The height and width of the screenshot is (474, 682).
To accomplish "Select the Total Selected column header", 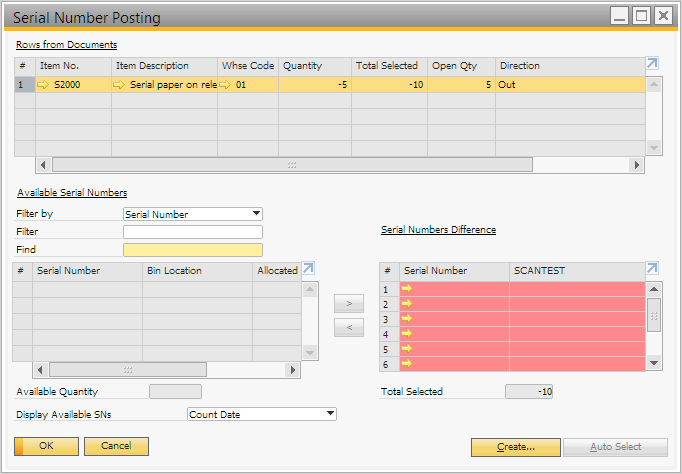I will (388, 66).
